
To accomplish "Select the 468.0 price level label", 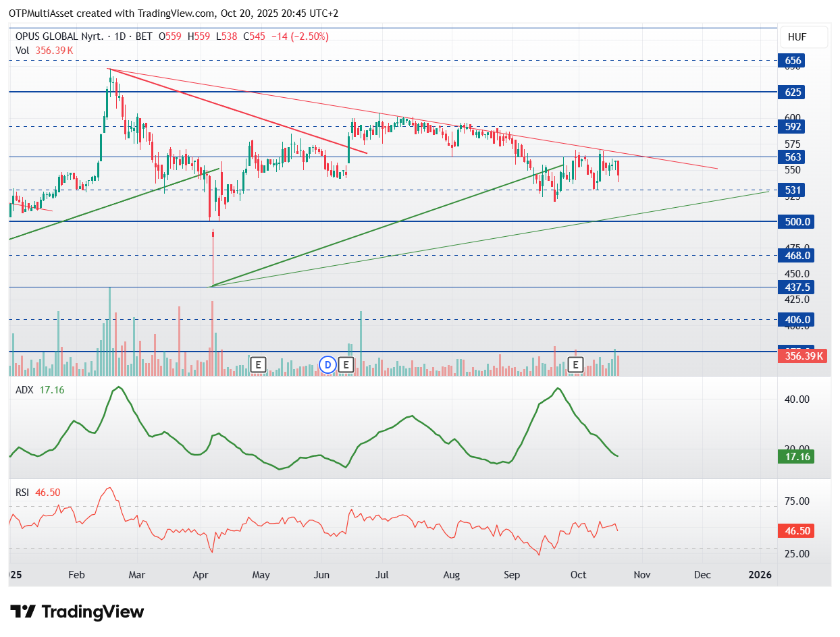I will point(796,255).
